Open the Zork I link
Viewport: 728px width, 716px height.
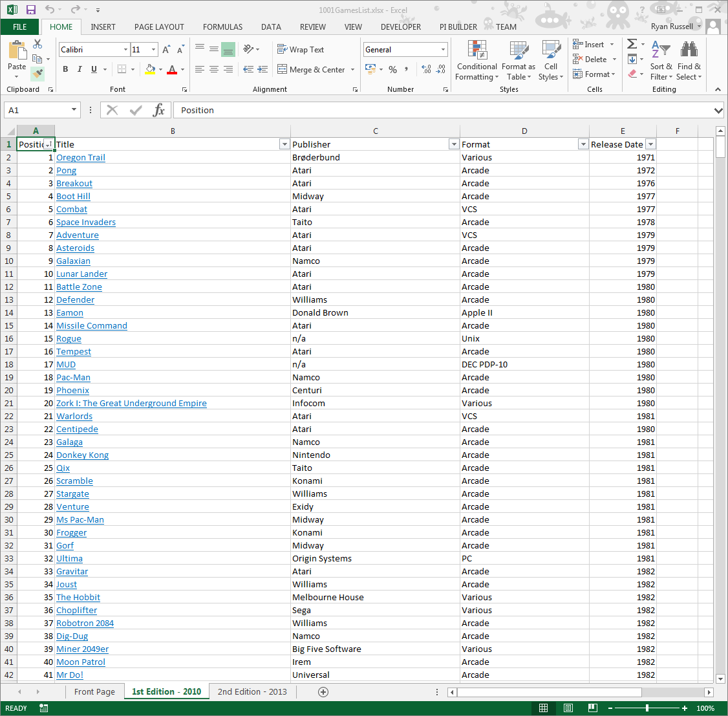[131, 403]
